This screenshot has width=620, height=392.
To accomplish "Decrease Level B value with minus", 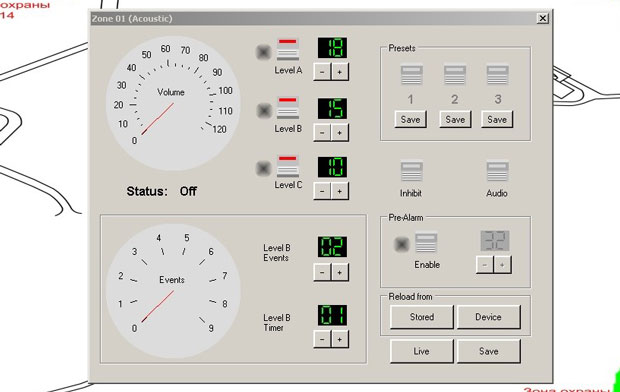I will pyautogui.click(x=322, y=133).
